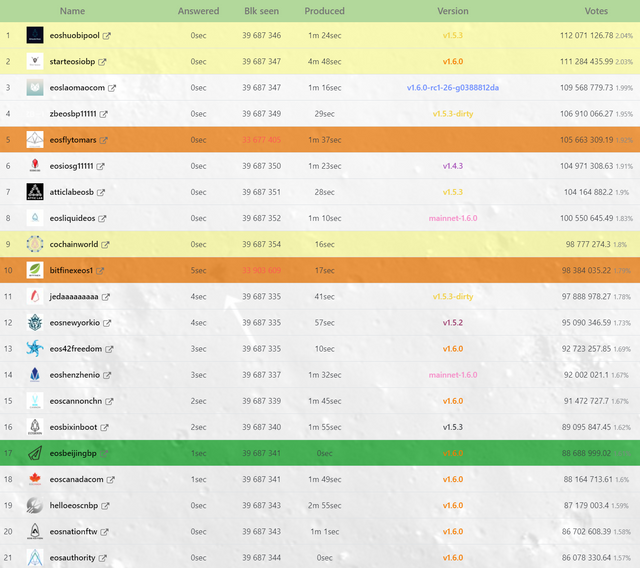Click the eoshuobipool logo thumbnail

click(35, 35)
